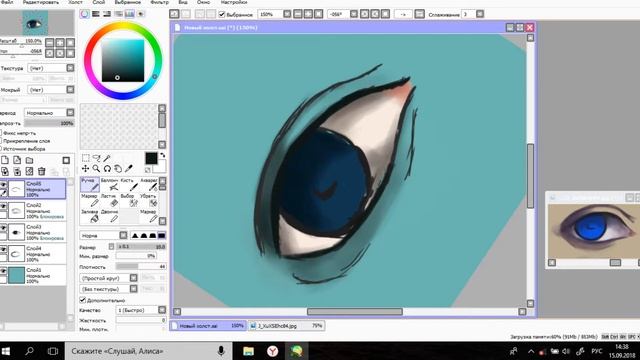Open the Слой menu
Screen dimensions: 640x360
[x=99, y=2]
